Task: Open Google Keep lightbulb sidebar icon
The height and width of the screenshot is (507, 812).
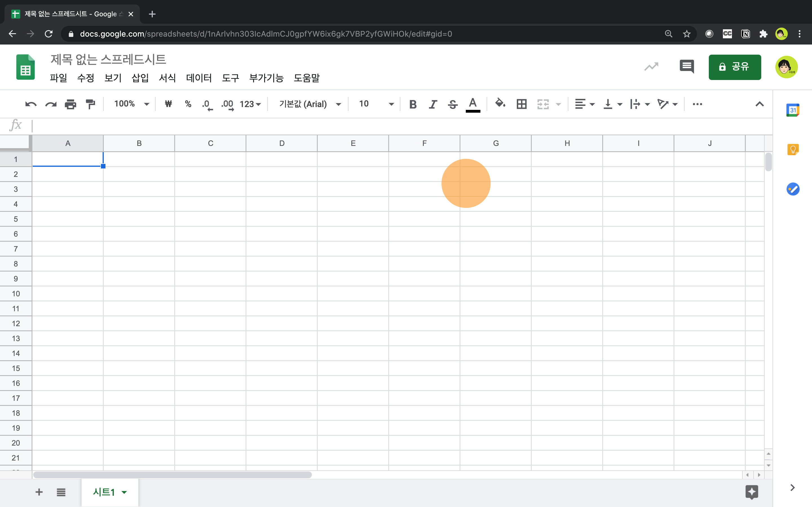Action: [x=793, y=150]
